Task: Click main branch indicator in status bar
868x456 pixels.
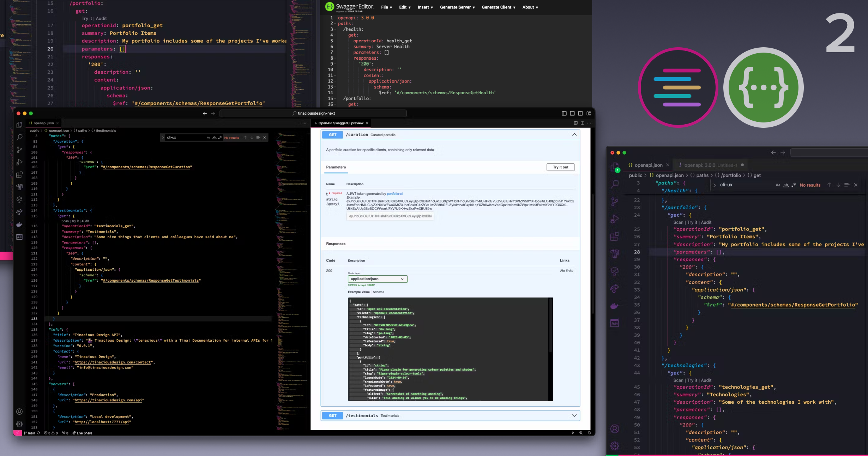Action: pos(30,433)
